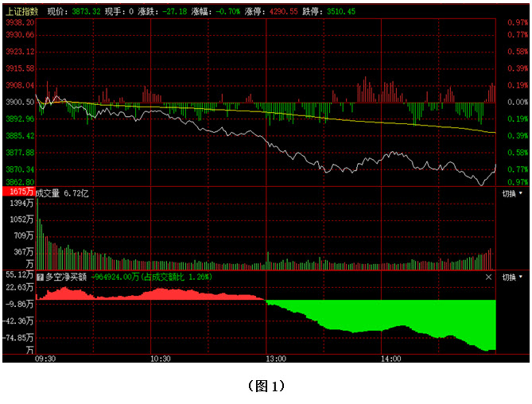The image size is (532, 404).
Task: Close the 多空净买额 indicator panel
Action: coord(489,278)
